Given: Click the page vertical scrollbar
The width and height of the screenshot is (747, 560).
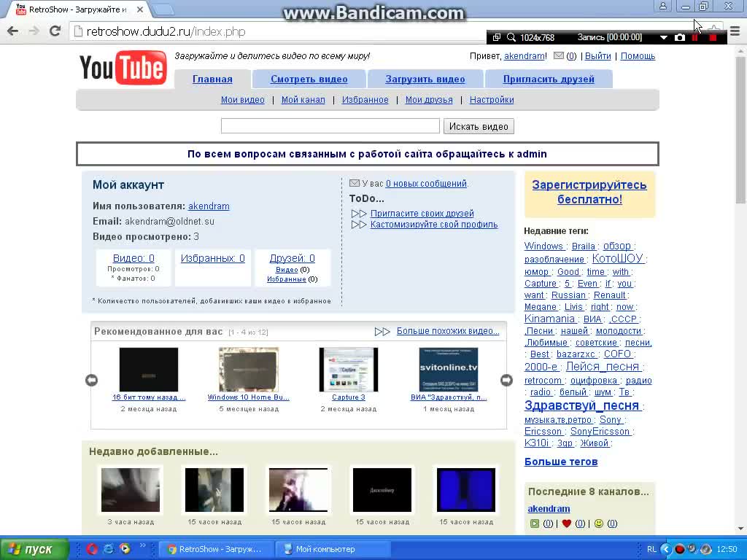Looking at the screenshot, I should [x=741, y=128].
